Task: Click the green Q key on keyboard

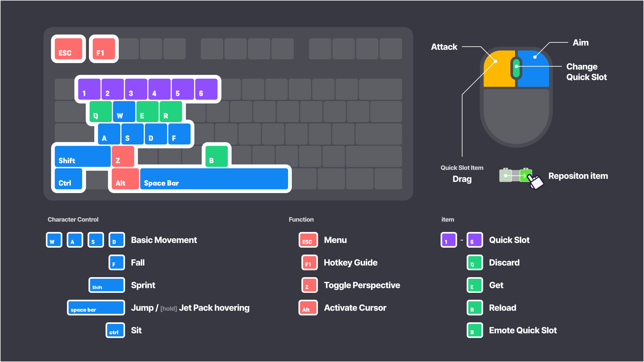Action: pos(101,111)
